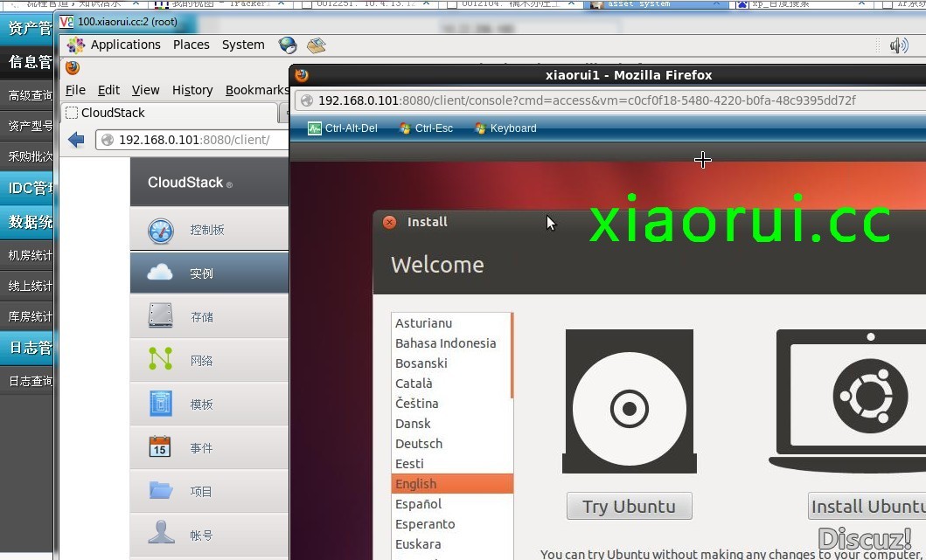
Task: Click the CloudStack logo header
Action: click(x=190, y=183)
